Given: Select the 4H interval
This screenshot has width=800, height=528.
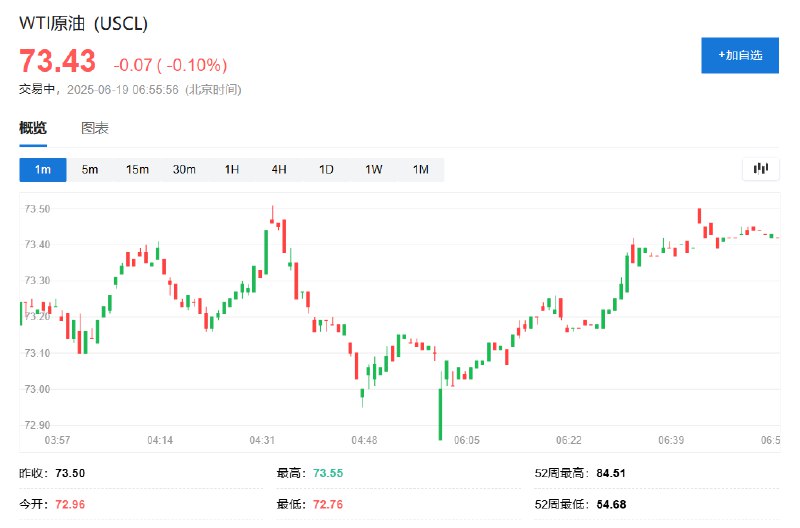Looking at the screenshot, I should [x=279, y=169].
